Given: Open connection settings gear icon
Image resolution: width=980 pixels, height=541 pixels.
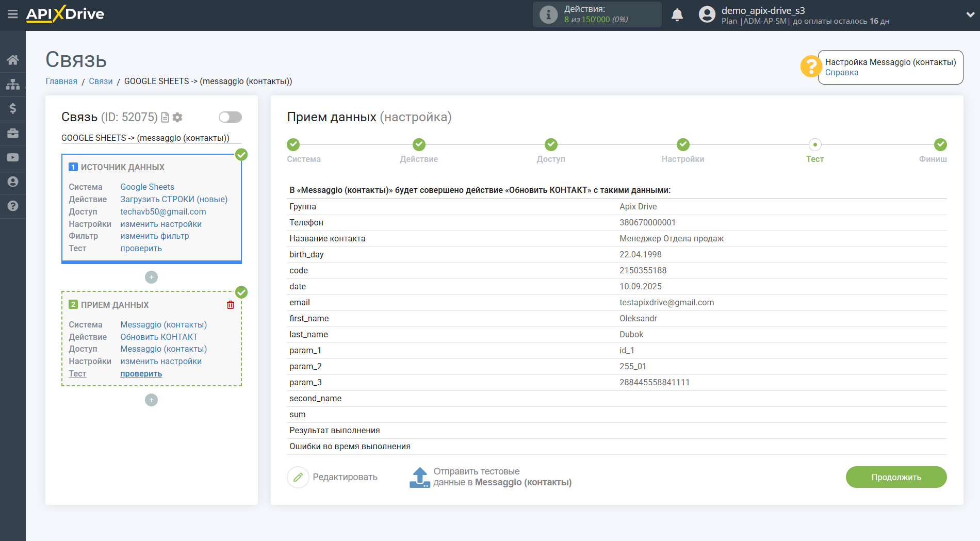Looking at the screenshot, I should coord(178,118).
